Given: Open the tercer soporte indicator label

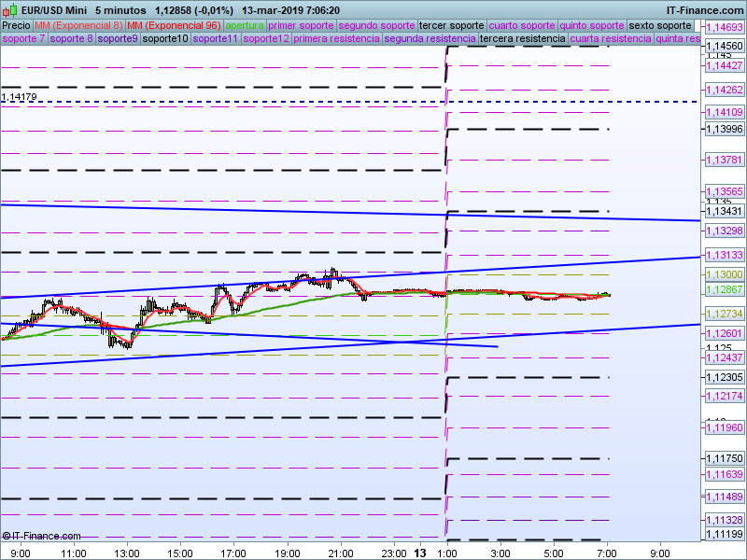Looking at the screenshot, I should 452,25.
